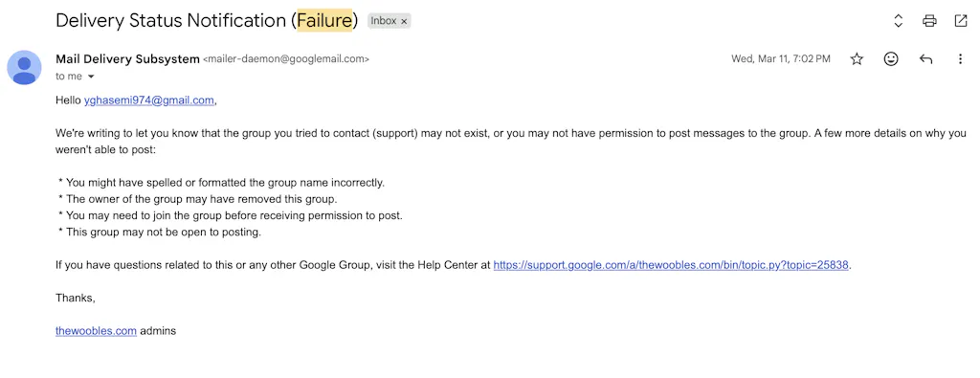
Task: Select the sender name Mail Delivery Subsystem
Action: pos(127,59)
